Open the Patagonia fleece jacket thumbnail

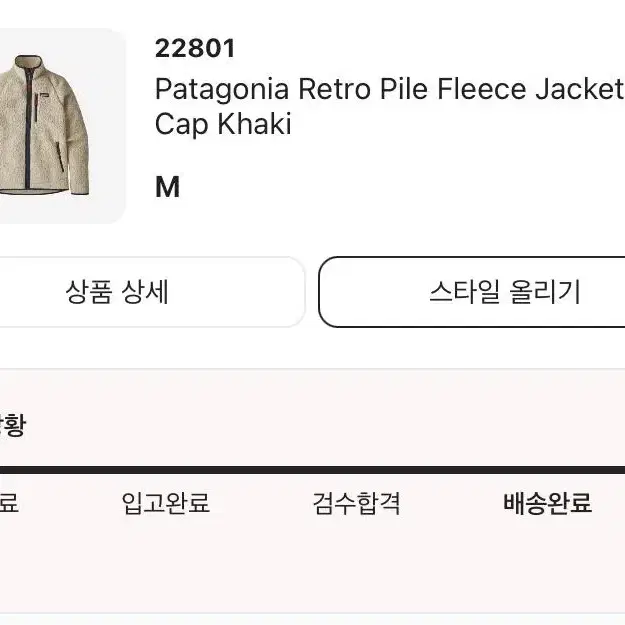(x=60, y=126)
